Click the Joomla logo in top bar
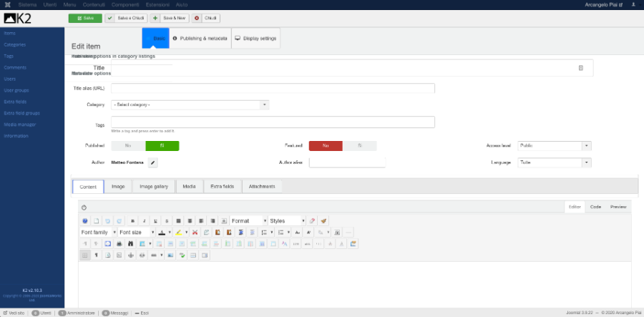Viewport: 644px width, 317px height. pyautogui.click(x=7, y=4)
